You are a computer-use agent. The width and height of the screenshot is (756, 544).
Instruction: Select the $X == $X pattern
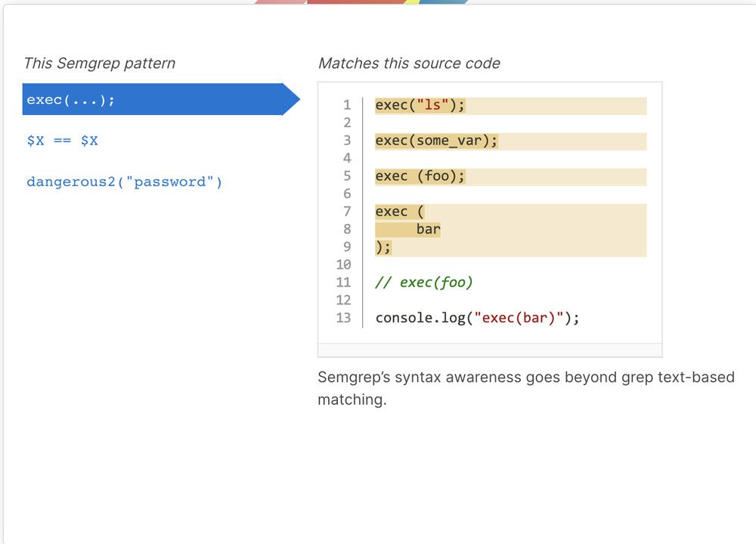[62, 141]
